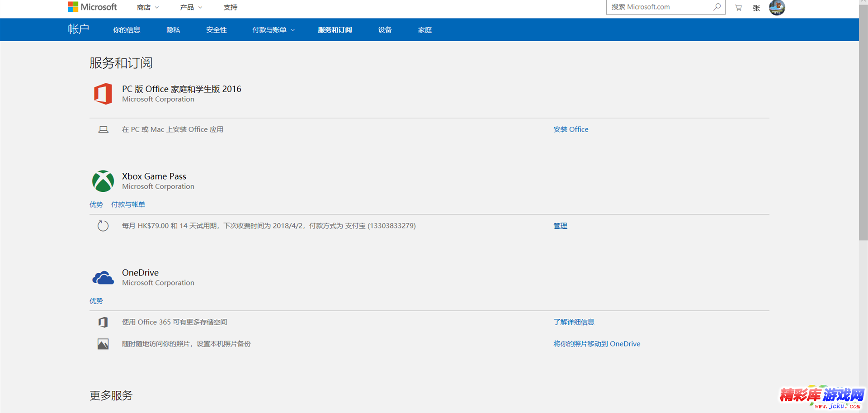The image size is (868, 413).
Task: Select the 隐私 navigation item
Action: click(x=173, y=30)
